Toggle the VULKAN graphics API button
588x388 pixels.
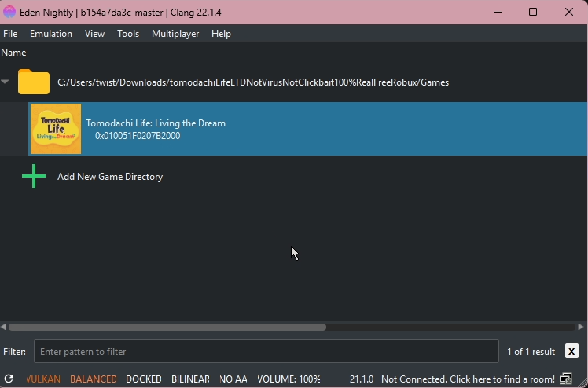[x=43, y=379]
